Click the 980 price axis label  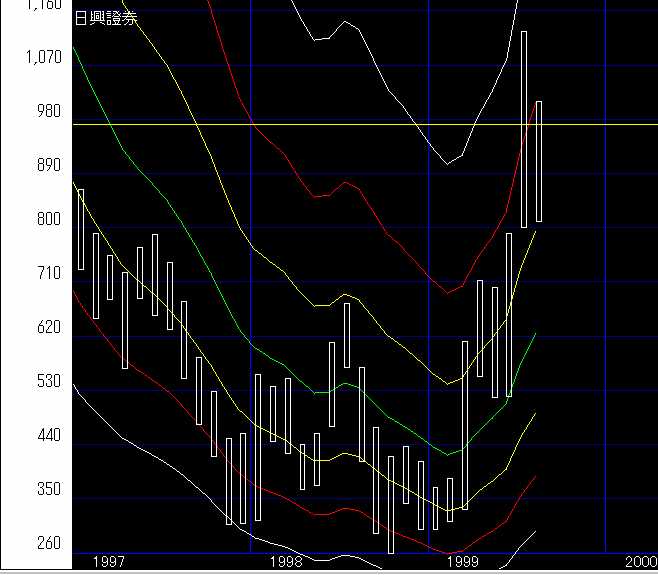click(x=46, y=111)
